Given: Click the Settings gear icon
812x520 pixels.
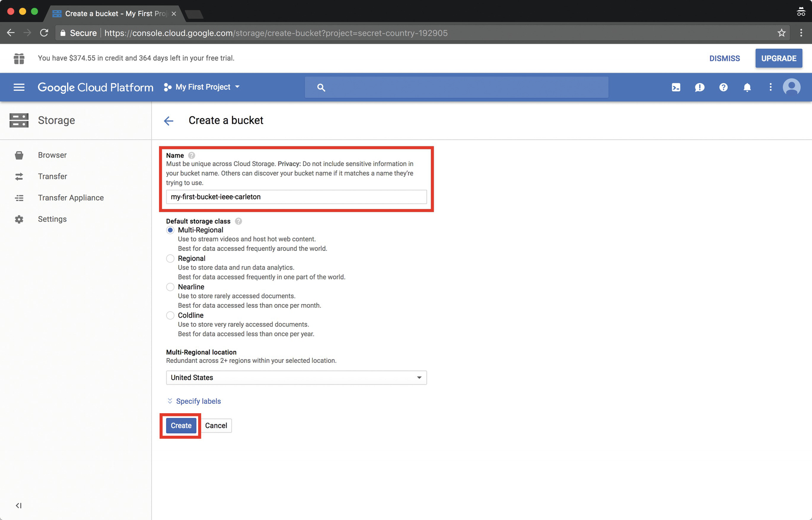Looking at the screenshot, I should (19, 219).
